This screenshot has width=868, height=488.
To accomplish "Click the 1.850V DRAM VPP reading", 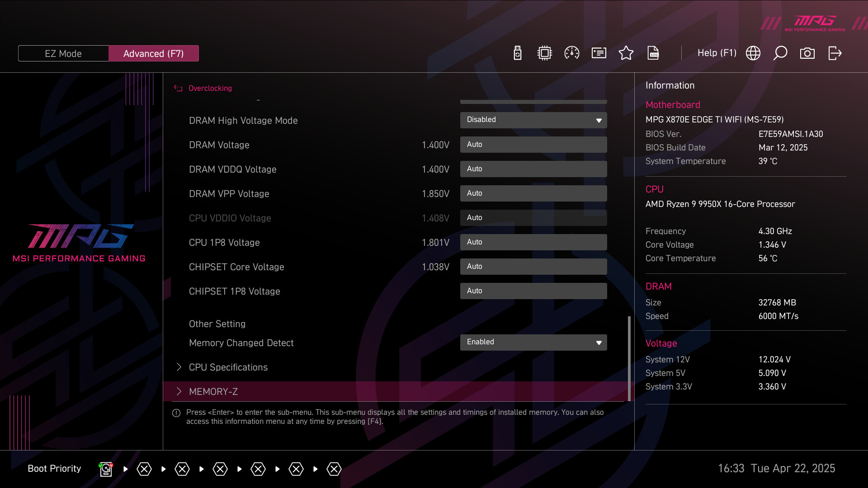I will [x=435, y=194].
